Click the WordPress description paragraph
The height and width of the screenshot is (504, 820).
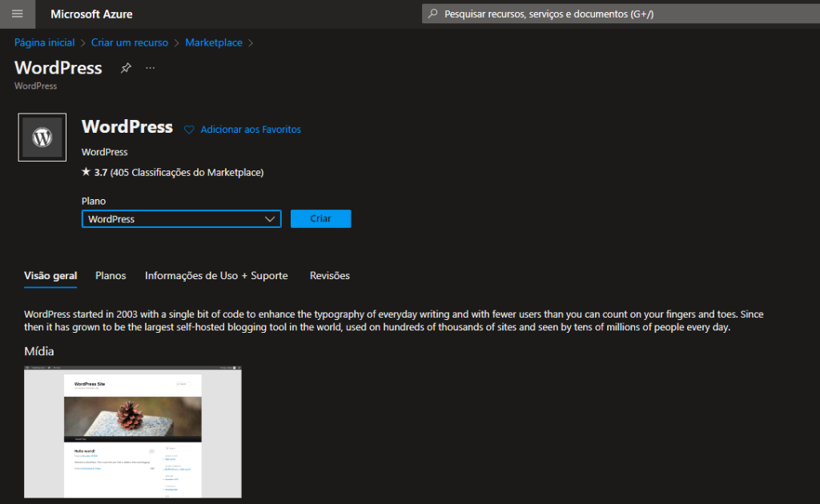(394, 321)
